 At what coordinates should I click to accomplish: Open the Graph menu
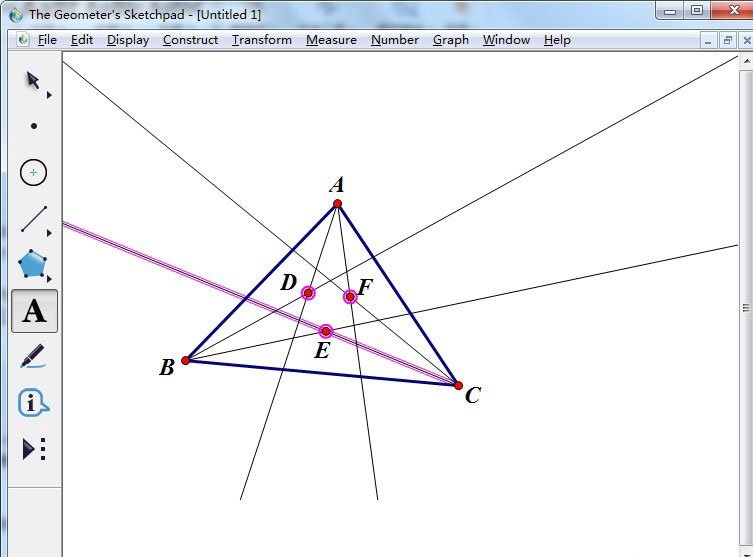450,40
